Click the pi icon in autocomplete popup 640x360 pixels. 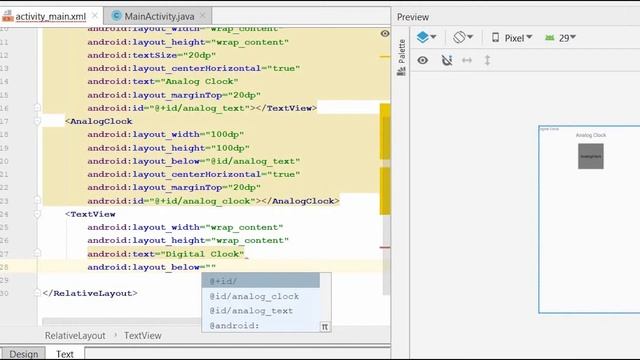324,327
